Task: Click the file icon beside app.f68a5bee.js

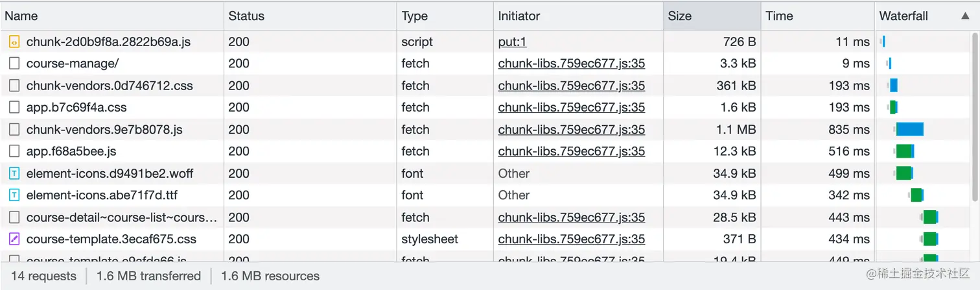Action: click(14, 152)
